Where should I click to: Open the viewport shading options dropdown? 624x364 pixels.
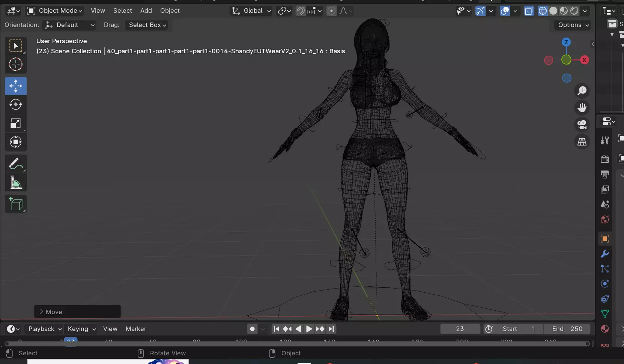point(585,11)
